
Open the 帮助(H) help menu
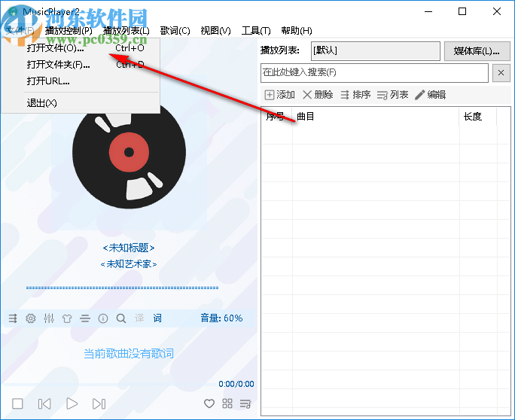pyautogui.click(x=297, y=31)
